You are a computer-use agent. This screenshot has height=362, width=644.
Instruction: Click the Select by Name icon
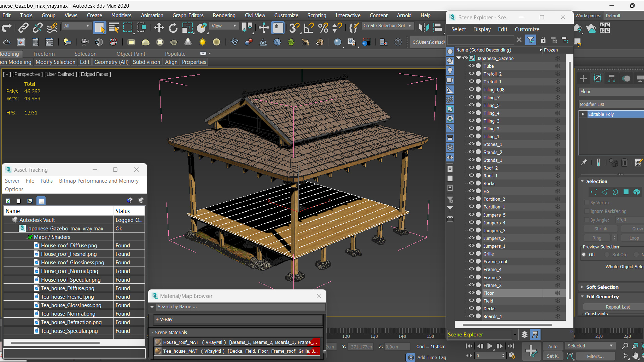pyautogui.click(x=114, y=28)
